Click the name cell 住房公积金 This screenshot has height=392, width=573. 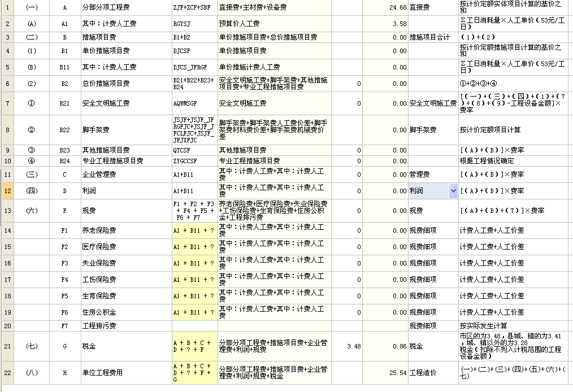127,312
